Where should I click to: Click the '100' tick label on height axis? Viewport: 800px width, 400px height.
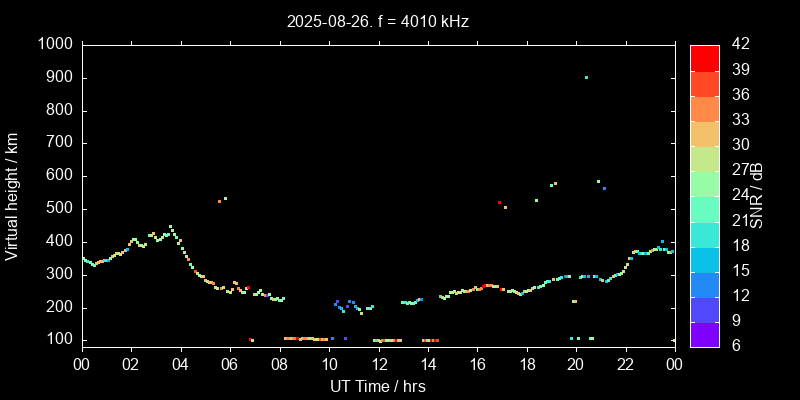[x=59, y=341]
